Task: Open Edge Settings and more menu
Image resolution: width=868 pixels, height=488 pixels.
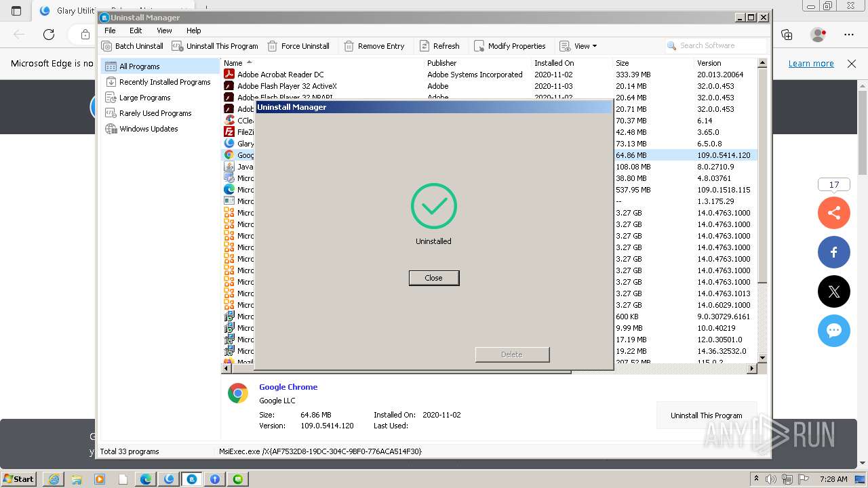Action: coord(849,35)
